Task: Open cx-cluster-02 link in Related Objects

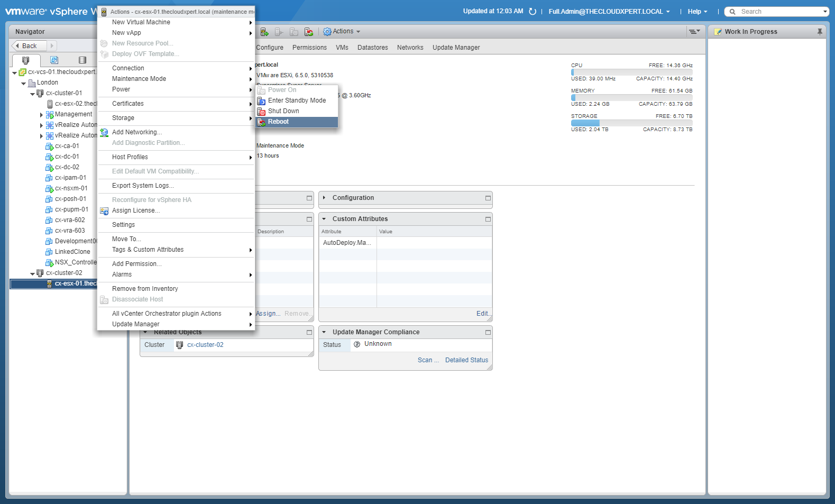Action: click(x=205, y=345)
